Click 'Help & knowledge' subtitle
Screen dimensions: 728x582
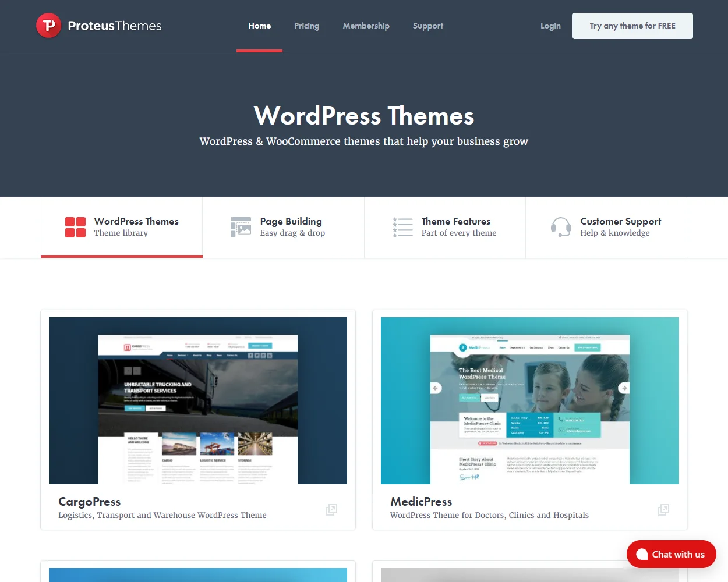click(615, 233)
